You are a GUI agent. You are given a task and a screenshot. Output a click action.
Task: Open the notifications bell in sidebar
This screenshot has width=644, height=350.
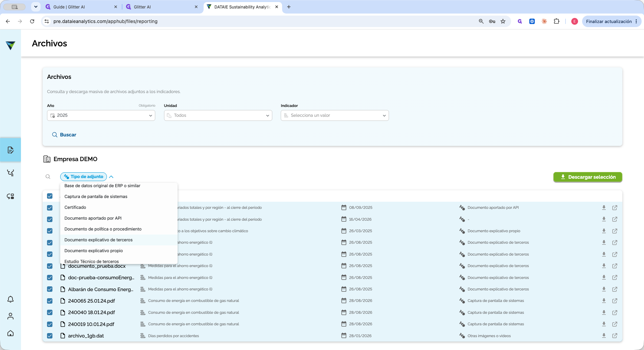point(10,299)
